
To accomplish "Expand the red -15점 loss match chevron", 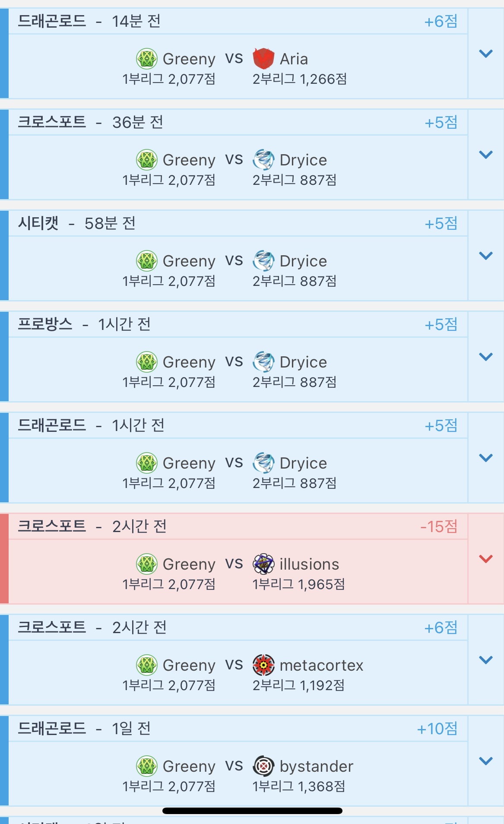I will tap(486, 559).
